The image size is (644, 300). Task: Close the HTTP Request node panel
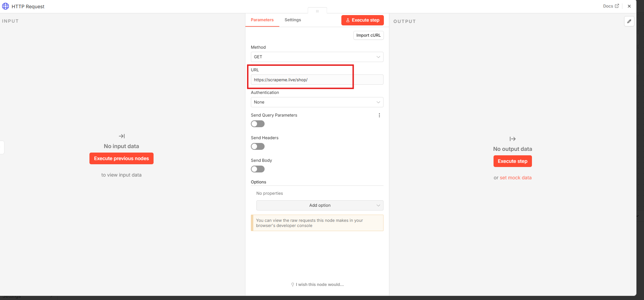coord(629,6)
